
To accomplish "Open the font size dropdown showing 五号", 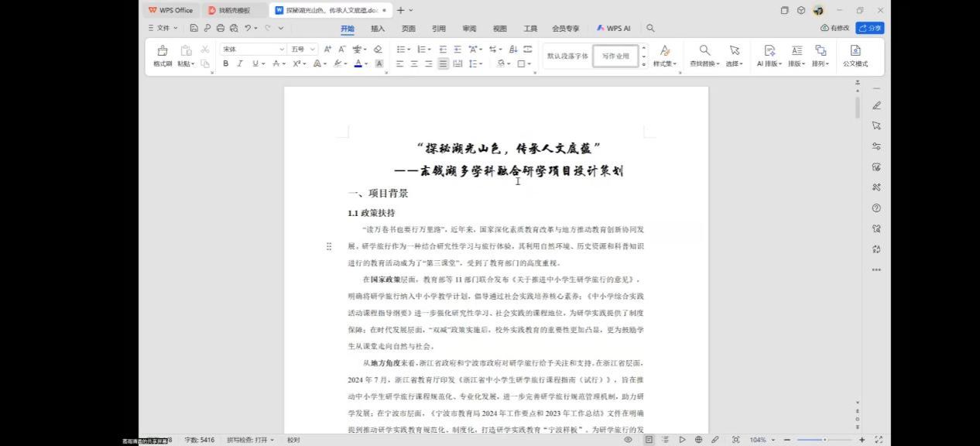I will (303, 49).
